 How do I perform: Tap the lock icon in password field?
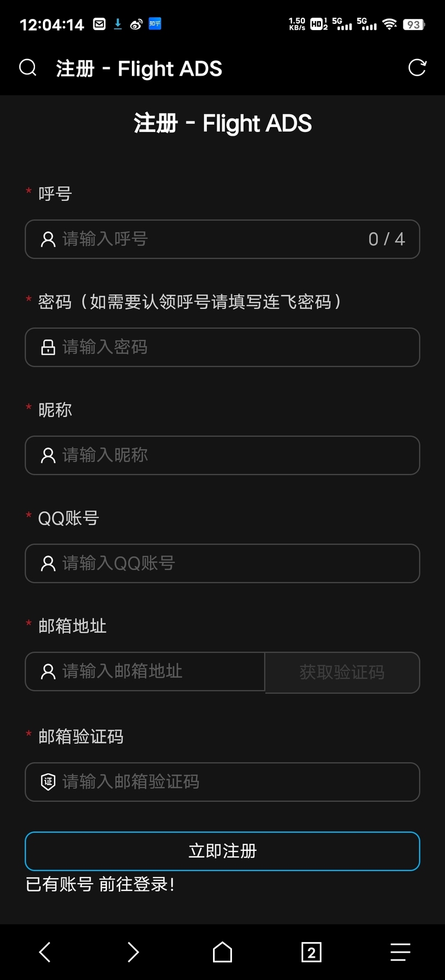click(48, 347)
